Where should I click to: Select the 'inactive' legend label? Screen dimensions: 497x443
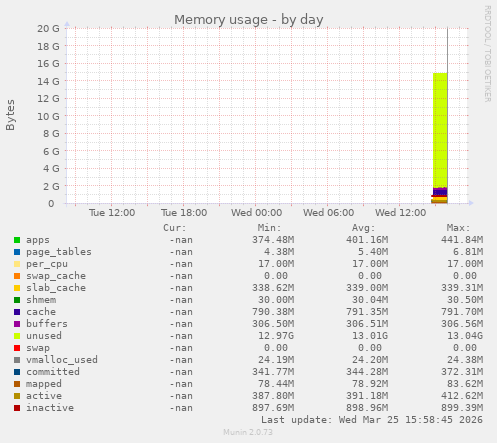pyautogui.click(x=50, y=408)
